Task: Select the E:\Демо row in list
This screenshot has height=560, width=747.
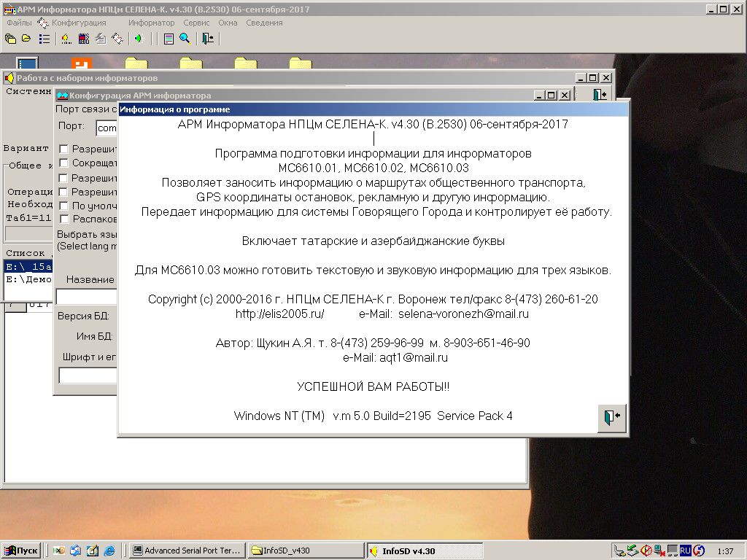Action: (x=28, y=279)
